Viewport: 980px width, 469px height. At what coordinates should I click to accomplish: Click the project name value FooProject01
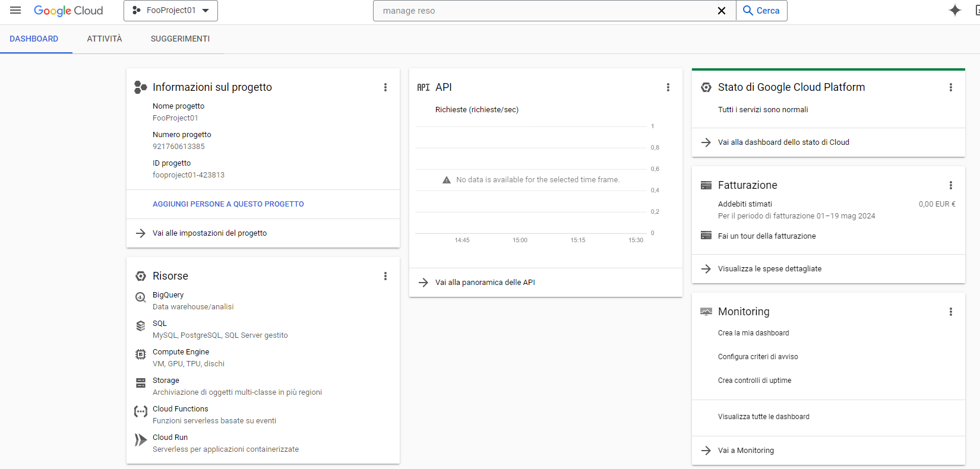tap(175, 118)
